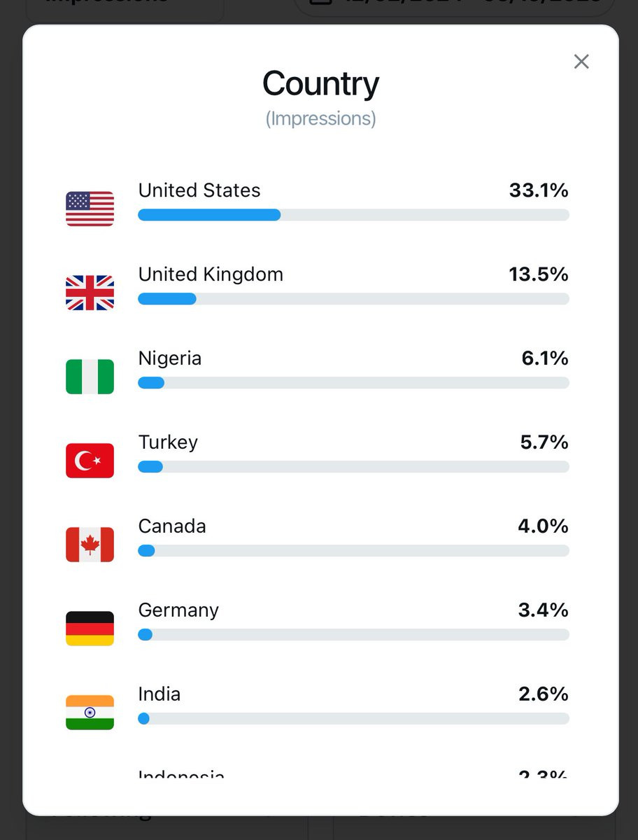Click the Turkey country label
Image resolution: width=638 pixels, height=840 pixels.
click(168, 442)
